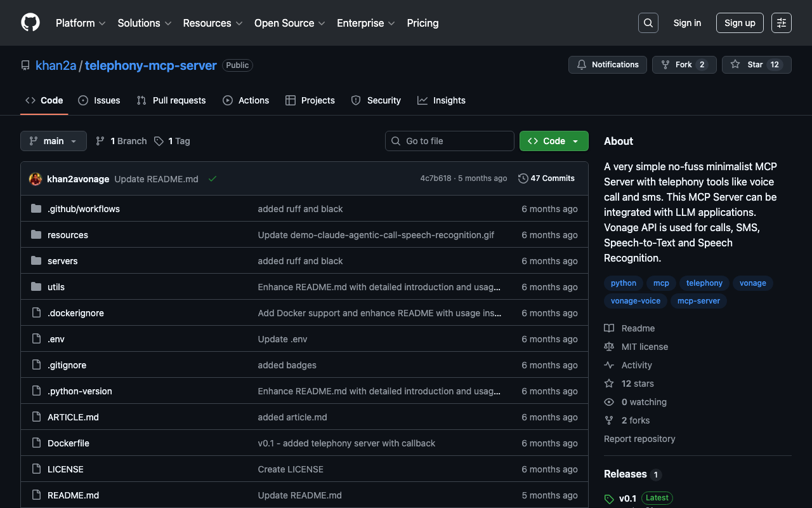Click the Notifications bell button
This screenshot has height=508, width=812.
(608, 65)
